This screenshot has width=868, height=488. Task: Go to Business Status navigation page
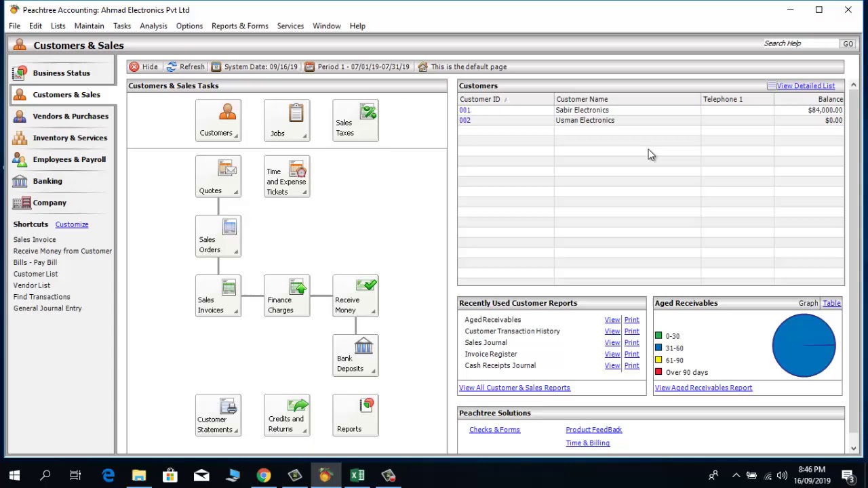[x=61, y=73]
